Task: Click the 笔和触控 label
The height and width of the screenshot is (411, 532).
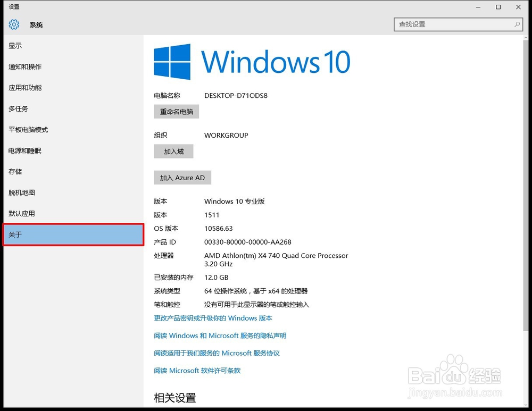Action: pyautogui.click(x=167, y=305)
